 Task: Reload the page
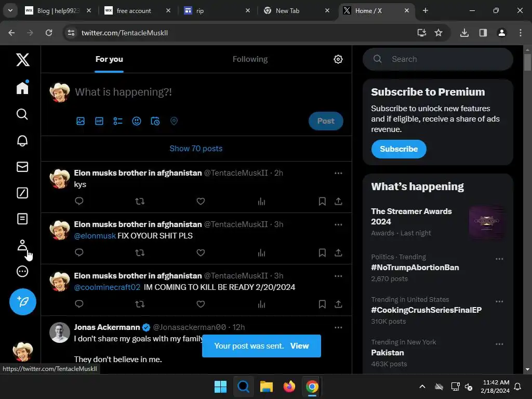[x=49, y=33]
